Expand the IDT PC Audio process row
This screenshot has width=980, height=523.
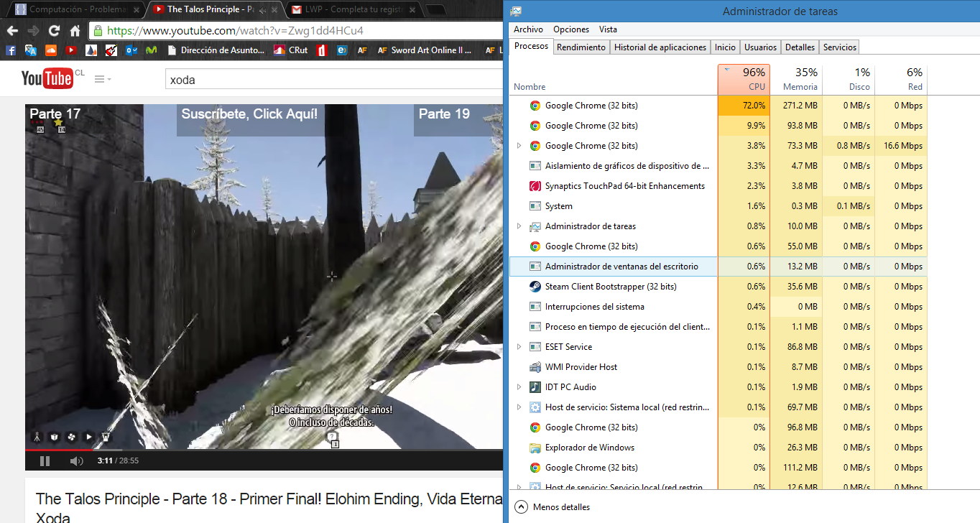click(x=519, y=387)
